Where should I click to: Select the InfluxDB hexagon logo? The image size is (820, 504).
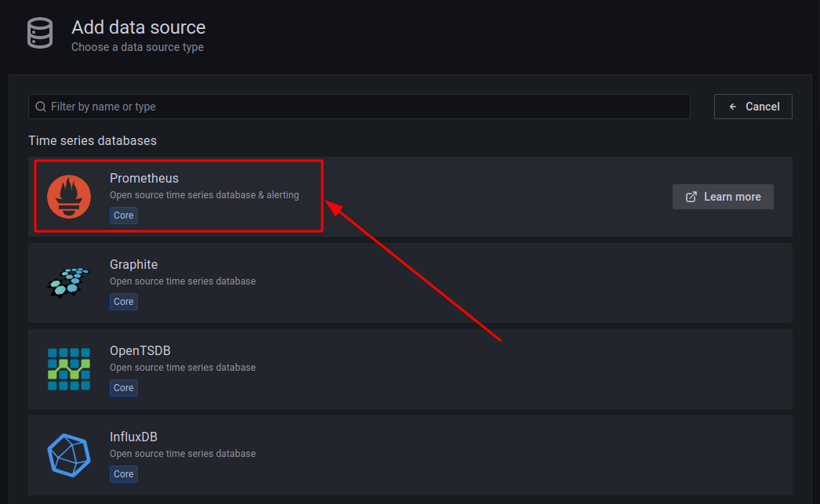[x=69, y=455]
